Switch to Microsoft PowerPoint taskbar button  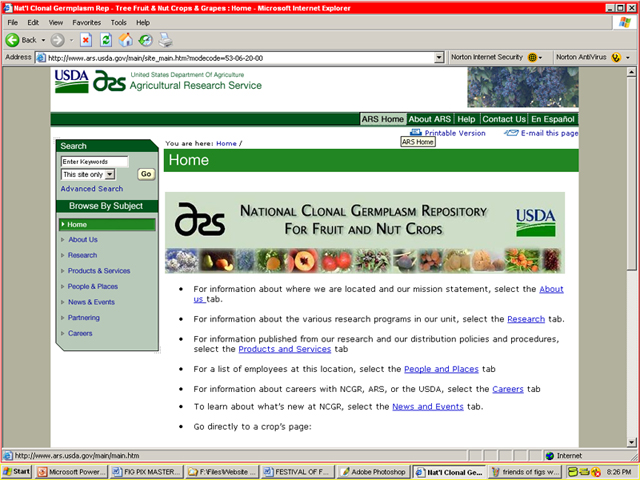[x=71, y=472]
